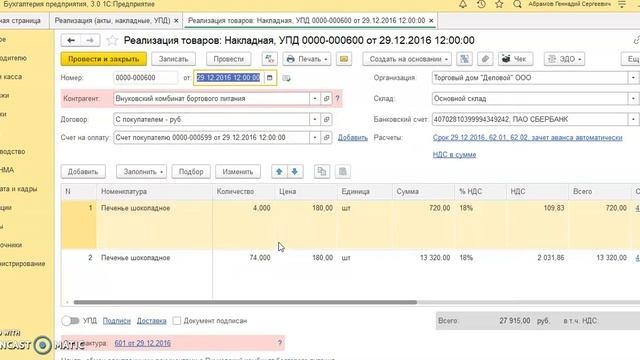Click the envelope email icon
Screen dimensions: 640x360
(x=344, y=59)
